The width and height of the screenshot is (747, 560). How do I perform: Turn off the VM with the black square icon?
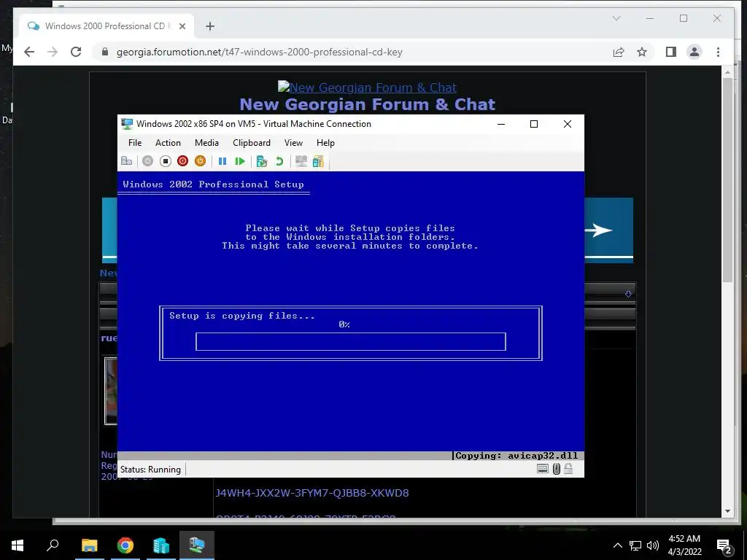click(x=166, y=161)
